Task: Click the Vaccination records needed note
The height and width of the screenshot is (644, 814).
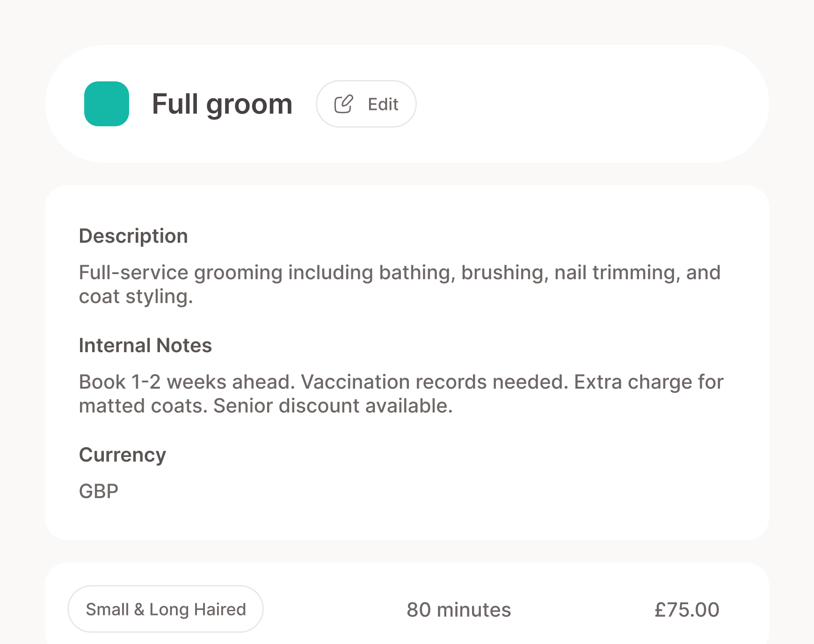Action: (x=434, y=382)
